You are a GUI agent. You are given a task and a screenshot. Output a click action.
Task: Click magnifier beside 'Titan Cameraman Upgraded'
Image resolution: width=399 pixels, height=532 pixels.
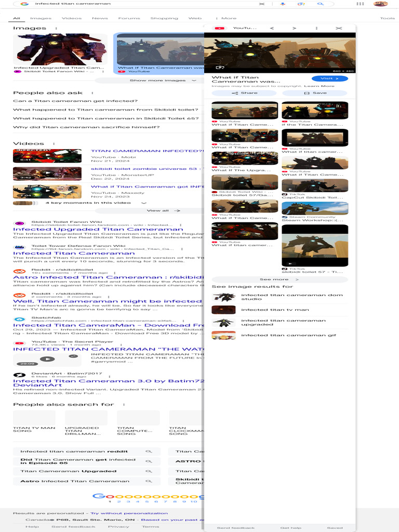[149, 471]
